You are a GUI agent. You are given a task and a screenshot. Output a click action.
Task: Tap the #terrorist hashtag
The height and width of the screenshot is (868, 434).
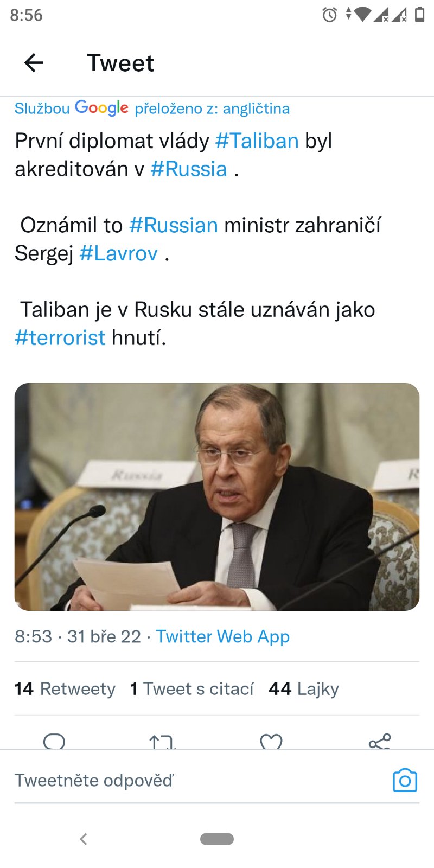(60, 338)
